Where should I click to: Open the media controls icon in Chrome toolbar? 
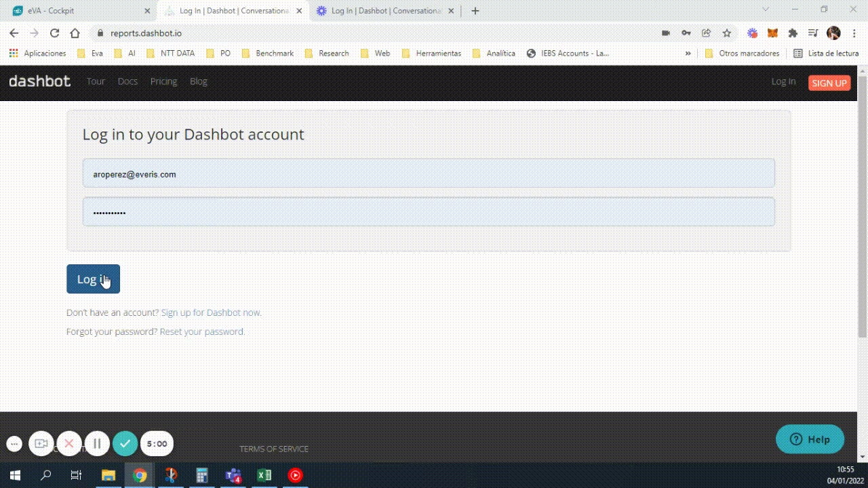pyautogui.click(x=813, y=33)
